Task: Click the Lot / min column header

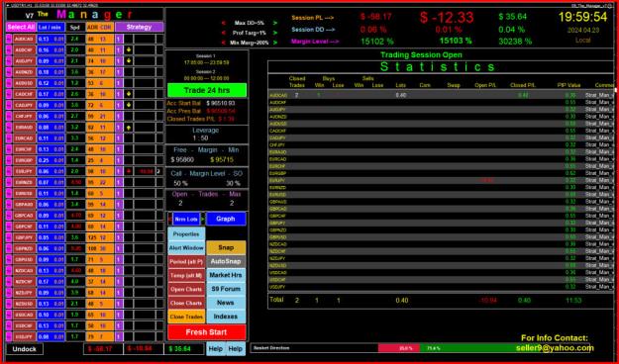Action: pyautogui.click(x=51, y=28)
